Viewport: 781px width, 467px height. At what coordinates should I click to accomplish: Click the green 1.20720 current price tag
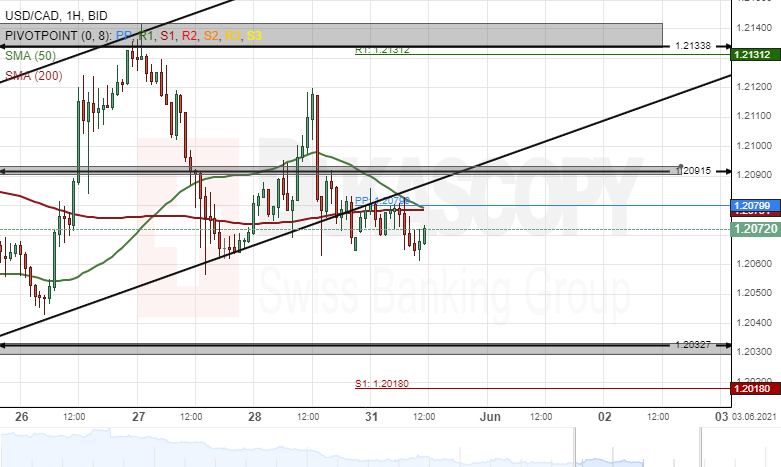[x=751, y=229]
